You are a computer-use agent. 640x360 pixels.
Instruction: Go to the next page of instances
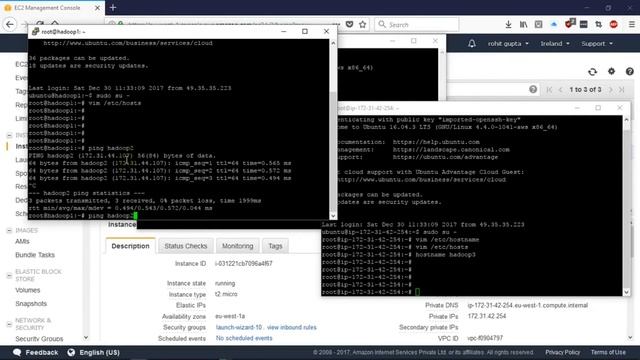(611, 89)
